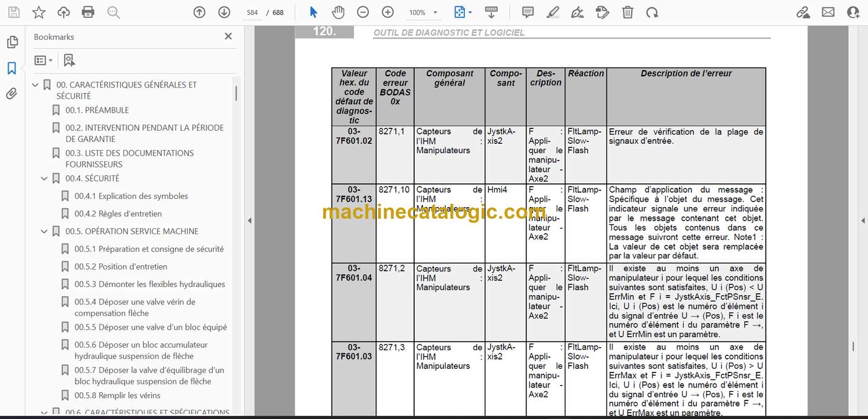Click the add comment note icon
This screenshot has width=868, height=419.
528,12
